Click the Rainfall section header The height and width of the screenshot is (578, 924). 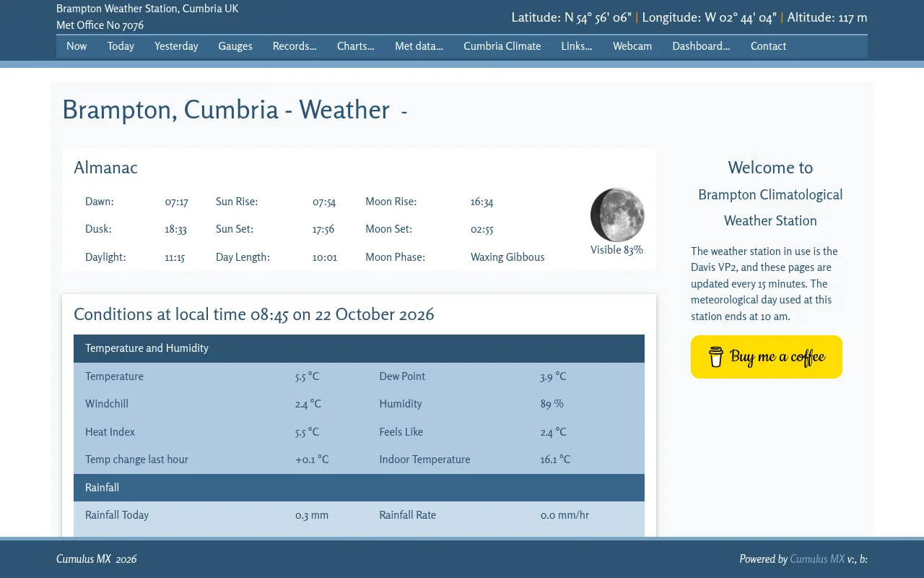pos(359,488)
